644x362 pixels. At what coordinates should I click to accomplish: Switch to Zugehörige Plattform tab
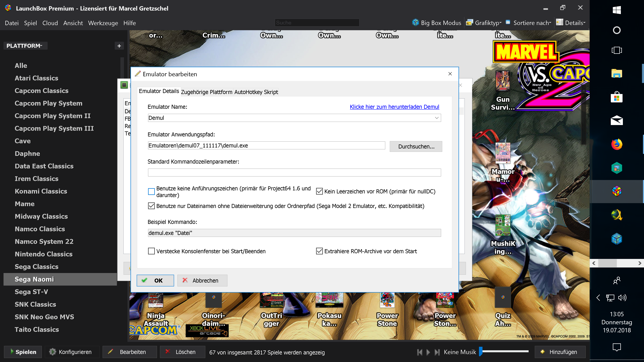coord(206,92)
